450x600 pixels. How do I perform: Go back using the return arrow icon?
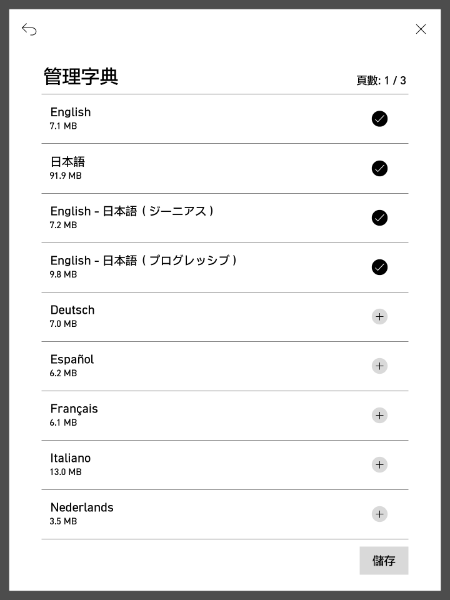tap(29, 29)
